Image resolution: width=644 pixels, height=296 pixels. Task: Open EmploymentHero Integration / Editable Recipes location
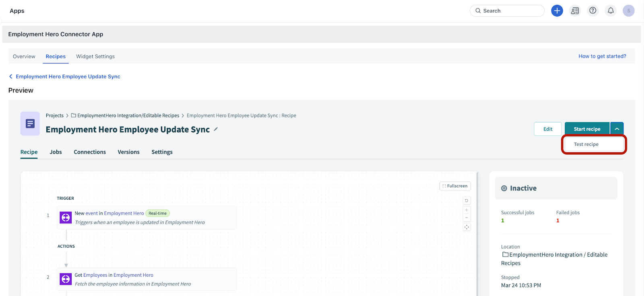pyautogui.click(x=554, y=259)
